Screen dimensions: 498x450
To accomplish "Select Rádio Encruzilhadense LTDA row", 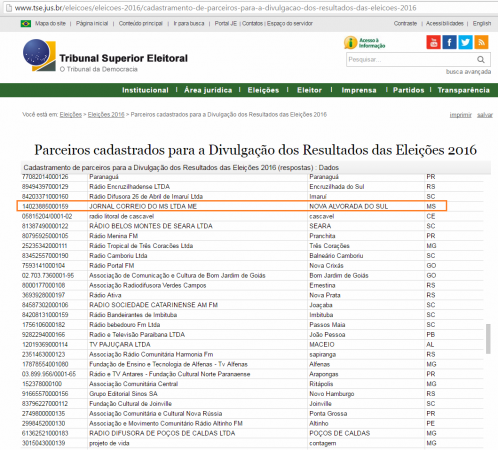I will click(x=252, y=187).
